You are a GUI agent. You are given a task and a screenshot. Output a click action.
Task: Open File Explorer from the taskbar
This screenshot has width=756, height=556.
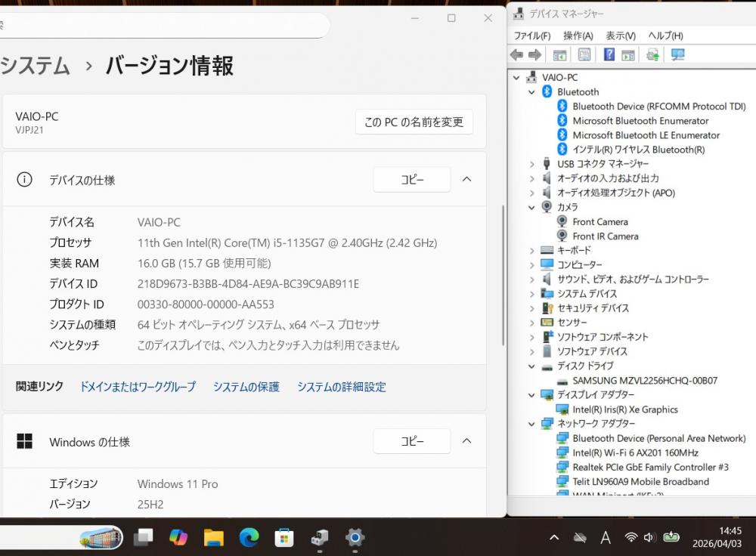(214, 537)
